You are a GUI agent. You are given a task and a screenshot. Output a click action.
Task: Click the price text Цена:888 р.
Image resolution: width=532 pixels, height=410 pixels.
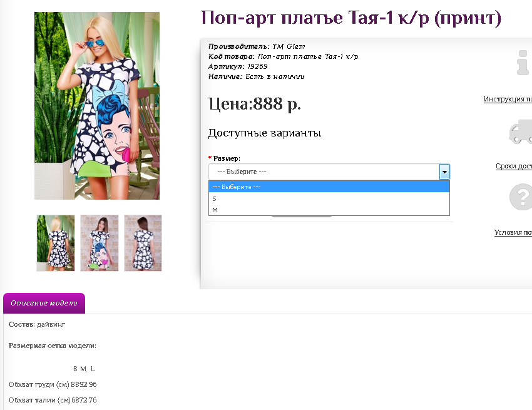click(x=255, y=104)
